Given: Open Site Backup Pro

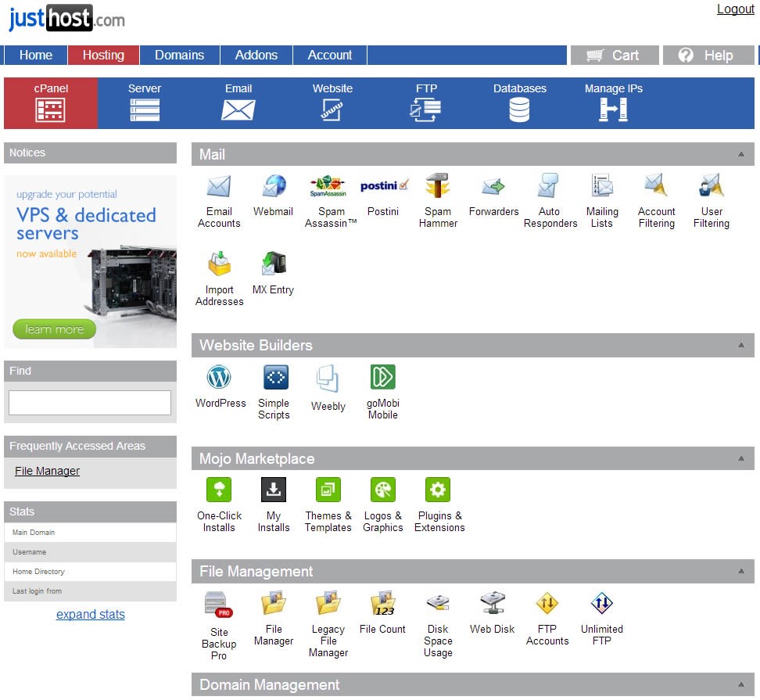Looking at the screenshot, I should point(219,605).
